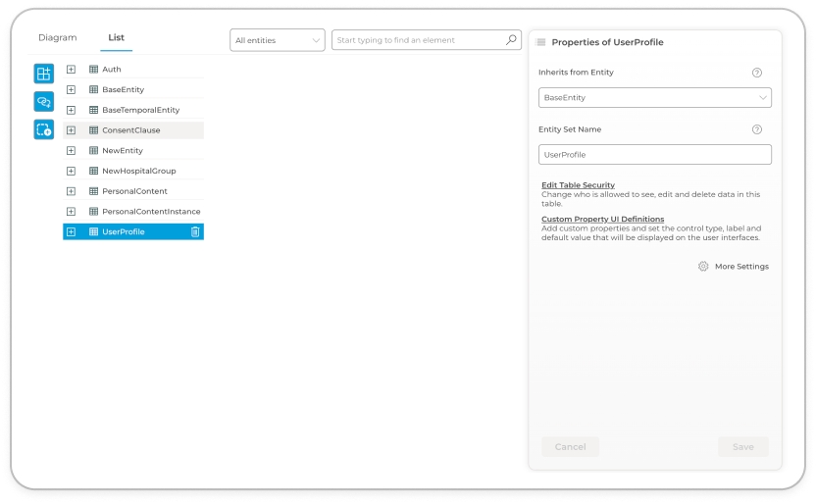Viewport: 816px width, 504px height.
Task: Click the Entity Set Name input field
Action: click(x=654, y=155)
